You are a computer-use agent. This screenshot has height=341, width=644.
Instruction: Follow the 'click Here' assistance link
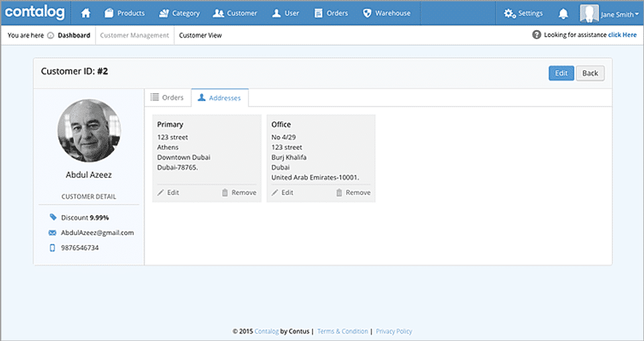click(623, 35)
